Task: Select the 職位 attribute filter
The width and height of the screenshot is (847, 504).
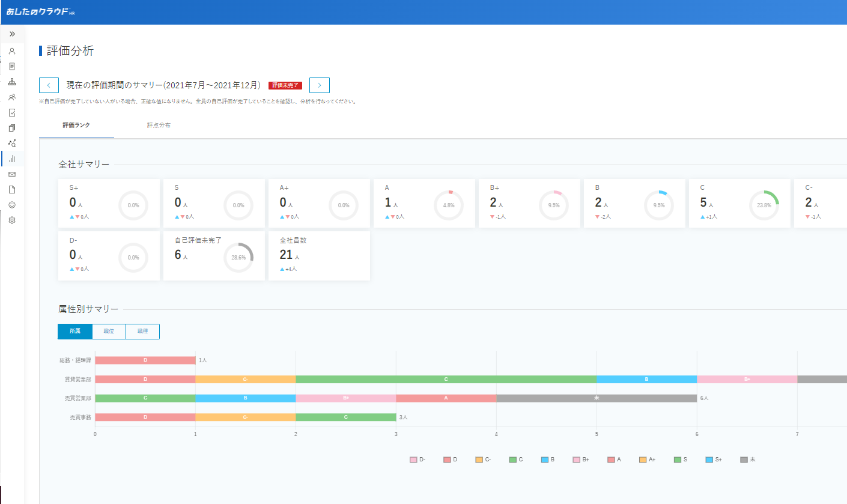Action: coord(109,332)
